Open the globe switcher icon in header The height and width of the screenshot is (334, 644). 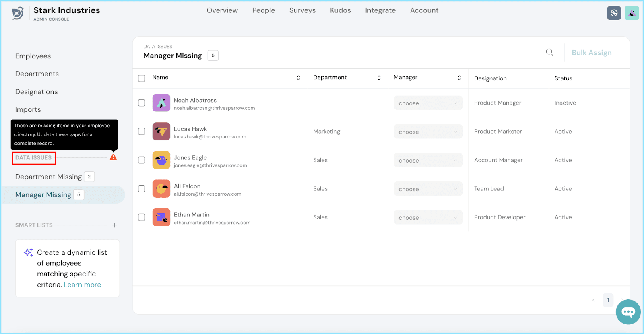614,13
